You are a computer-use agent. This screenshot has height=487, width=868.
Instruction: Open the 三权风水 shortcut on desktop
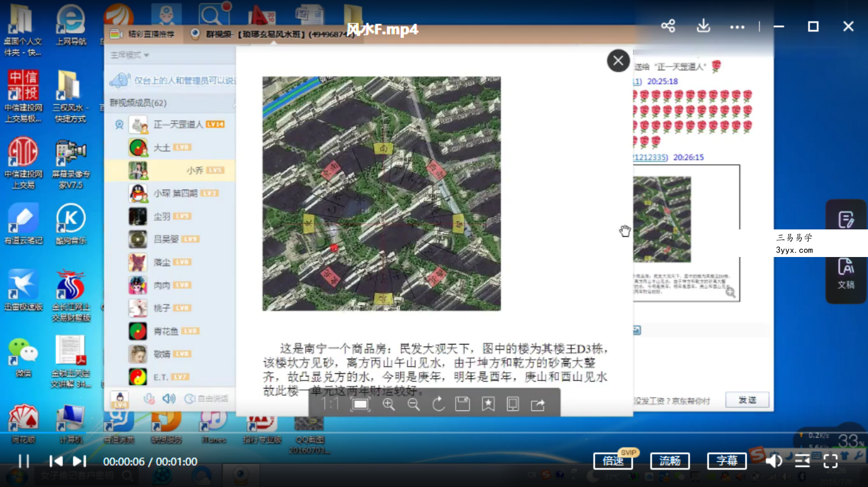pyautogui.click(x=70, y=97)
